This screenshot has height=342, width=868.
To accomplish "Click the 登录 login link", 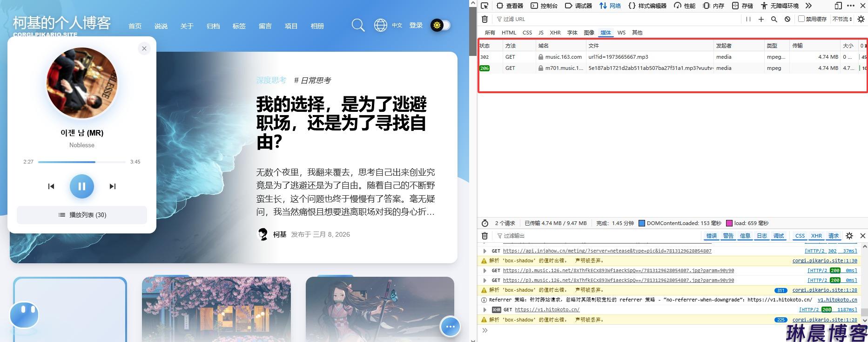I will pyautogui.click(x=416, y=25).
